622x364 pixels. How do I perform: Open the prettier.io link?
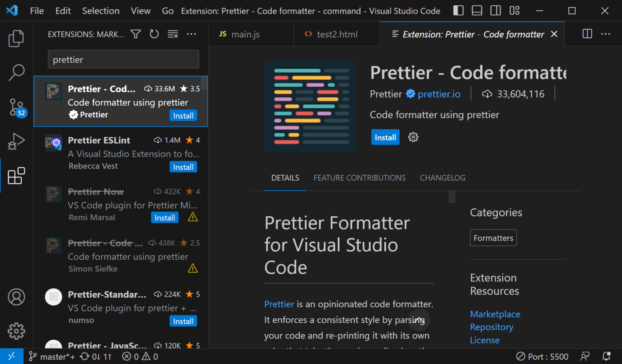pos(439,94)
